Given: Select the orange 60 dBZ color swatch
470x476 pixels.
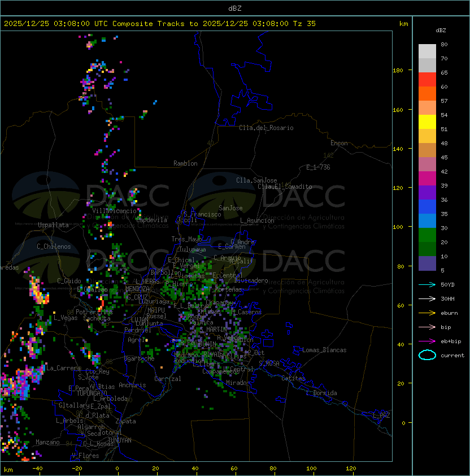Looking at the screenshot, I should [427, 93].
